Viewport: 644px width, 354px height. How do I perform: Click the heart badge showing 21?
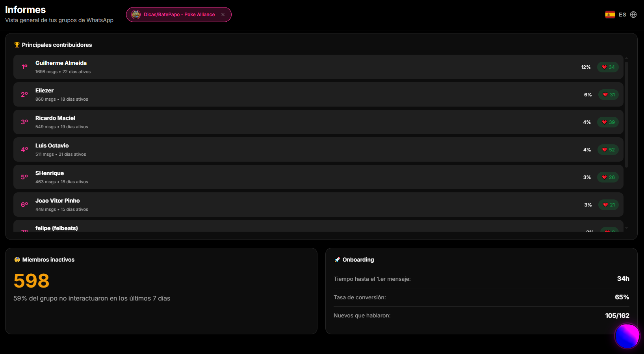pyautogui.click(x=609, y=205)
